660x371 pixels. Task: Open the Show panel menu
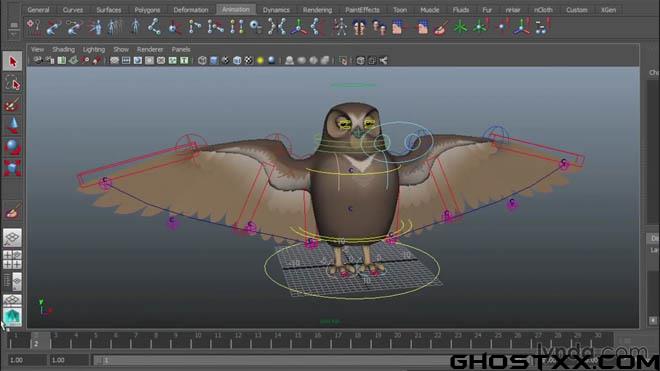tap(121, 49)
